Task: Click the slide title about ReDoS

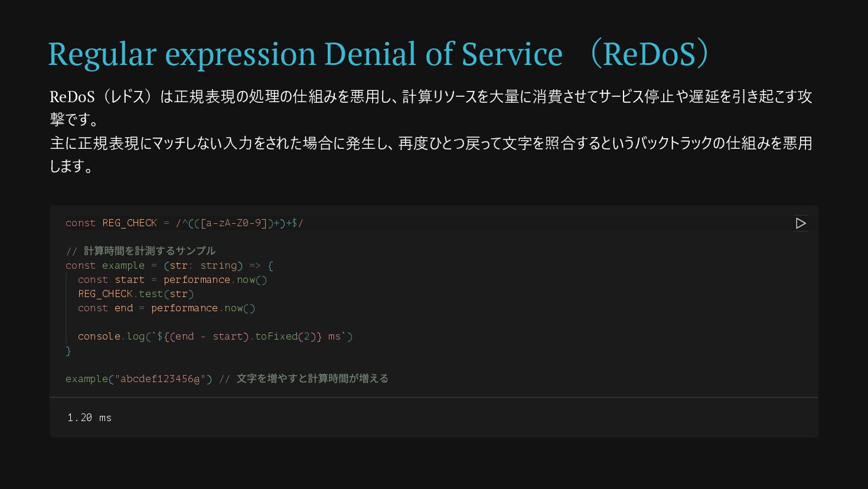Action: (378, 54)
